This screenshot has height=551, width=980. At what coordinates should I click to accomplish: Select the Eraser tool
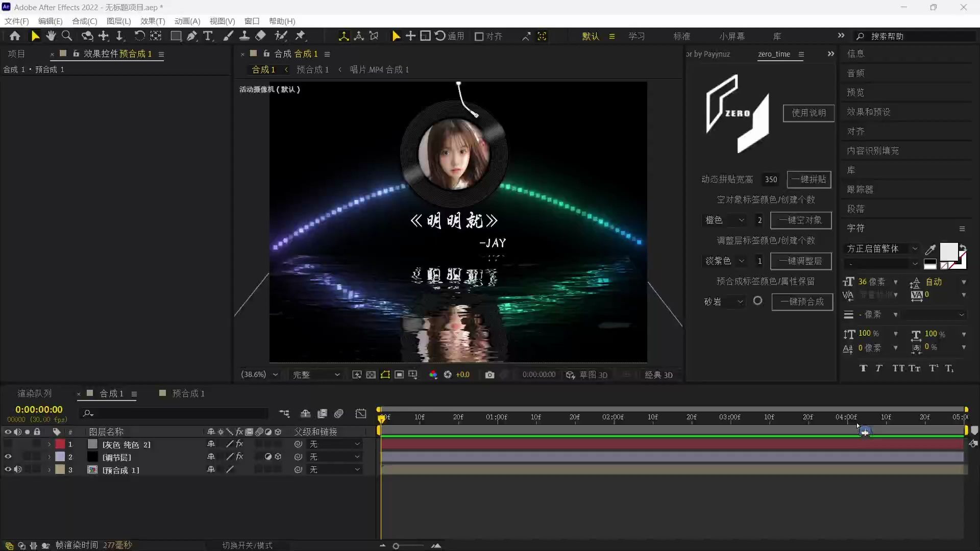click(x=260, y=36)
